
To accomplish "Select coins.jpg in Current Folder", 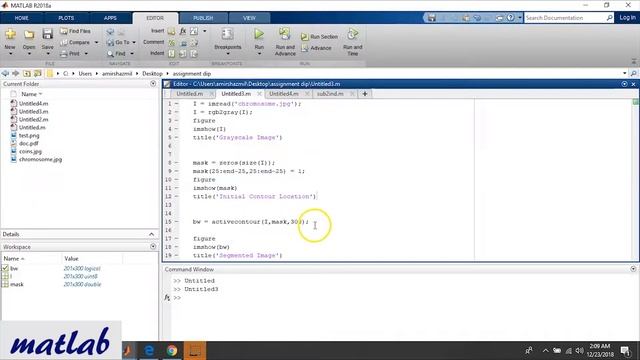I will pos(30,151).
